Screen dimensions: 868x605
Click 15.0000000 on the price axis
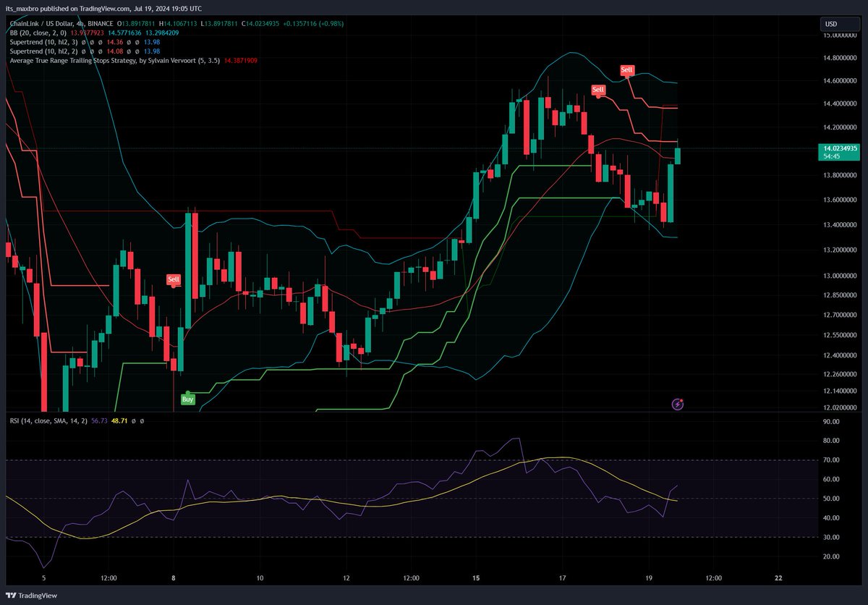(841, 35)
